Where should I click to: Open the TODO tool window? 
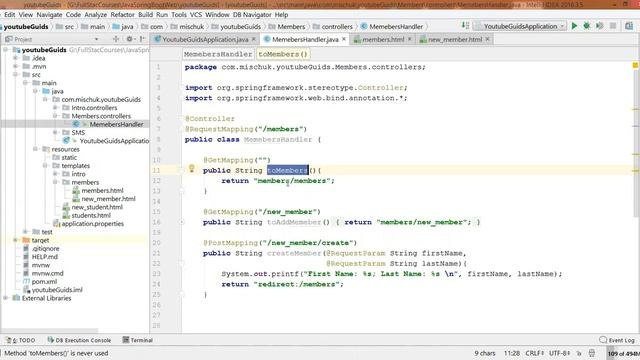[20, 340]
